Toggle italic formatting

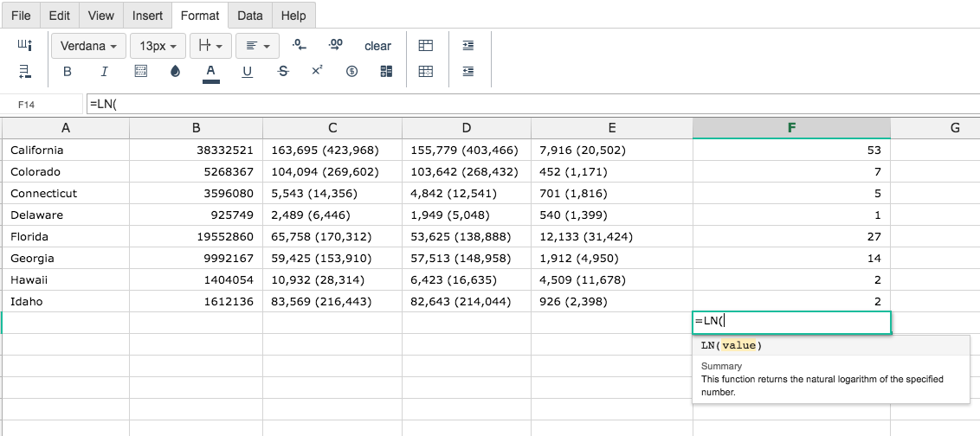105,71
